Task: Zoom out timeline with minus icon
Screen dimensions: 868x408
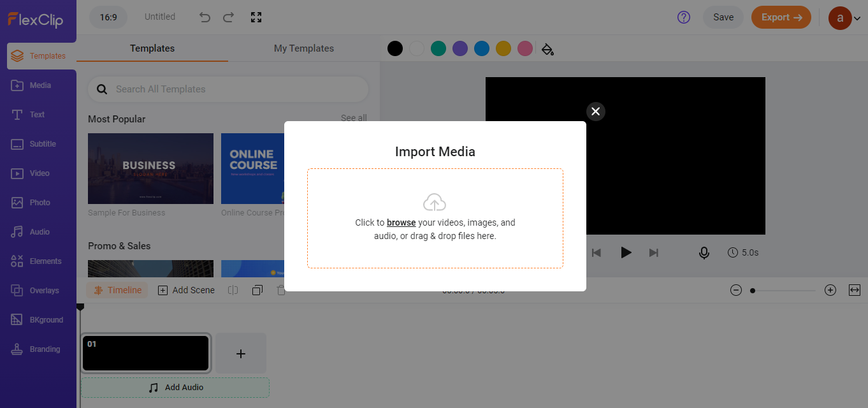Action: 736,290
